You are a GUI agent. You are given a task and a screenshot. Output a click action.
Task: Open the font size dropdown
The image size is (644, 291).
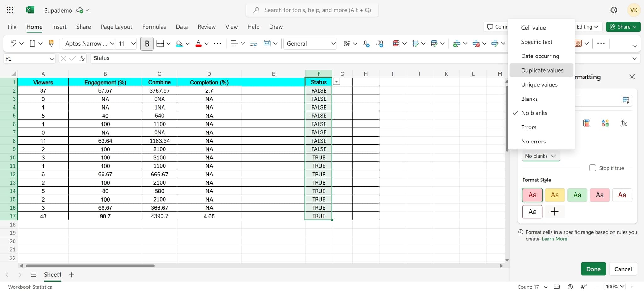(133, 43)
